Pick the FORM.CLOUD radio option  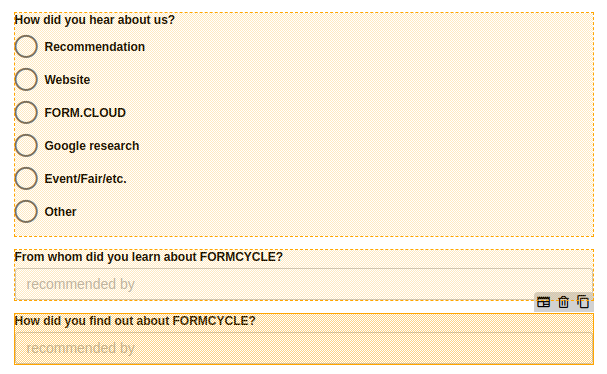pyautogui.click(x=26, y=112)
